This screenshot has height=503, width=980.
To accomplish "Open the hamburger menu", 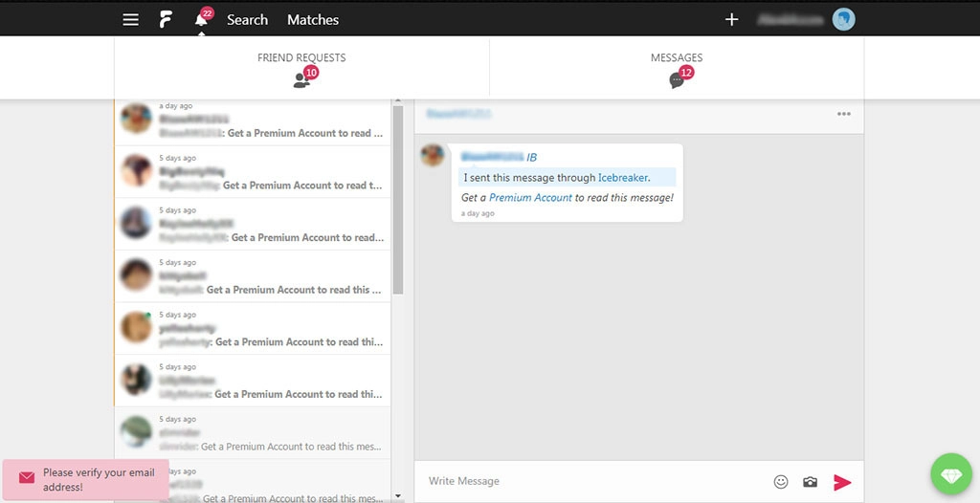I will [131, 19].
